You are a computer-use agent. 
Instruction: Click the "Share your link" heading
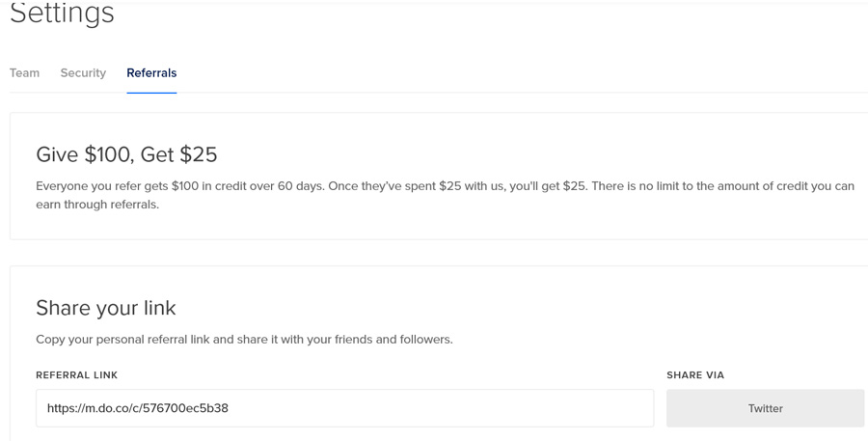pos(106,308)
